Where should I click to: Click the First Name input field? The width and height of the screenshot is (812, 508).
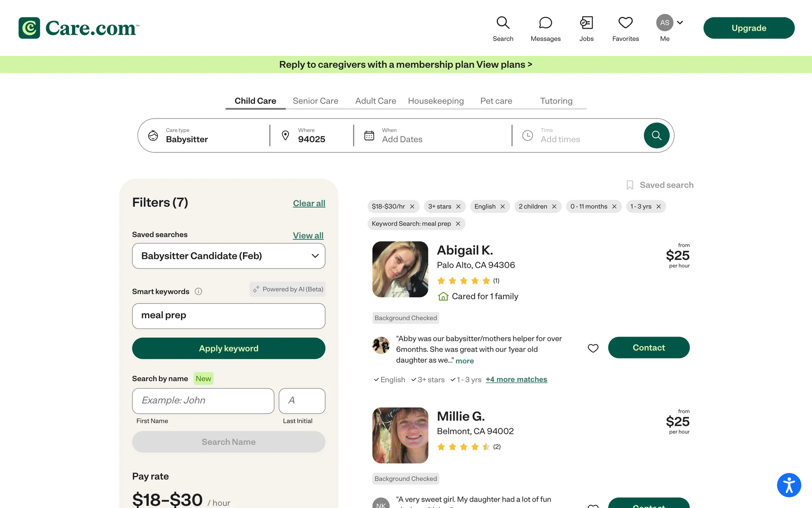coord(203,400)
